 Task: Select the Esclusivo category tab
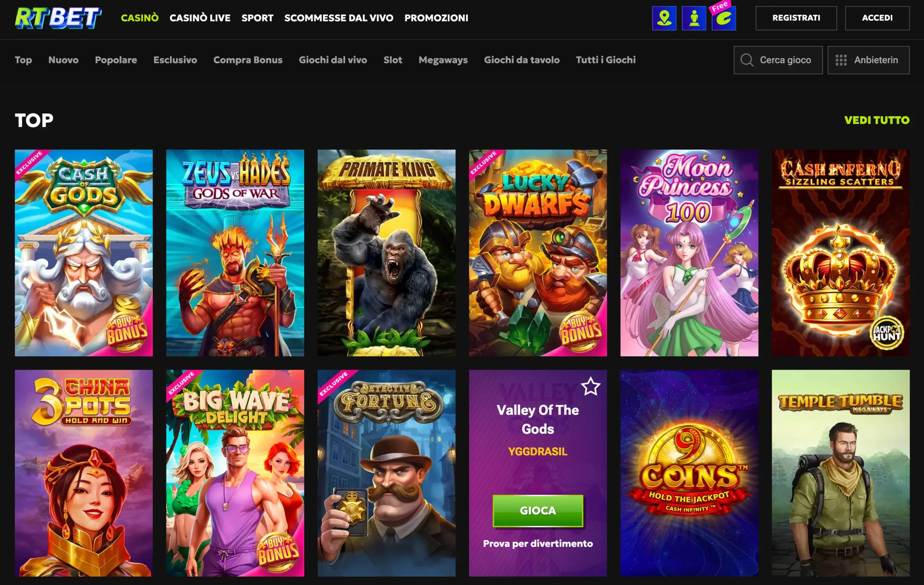(x=175, y=60)
